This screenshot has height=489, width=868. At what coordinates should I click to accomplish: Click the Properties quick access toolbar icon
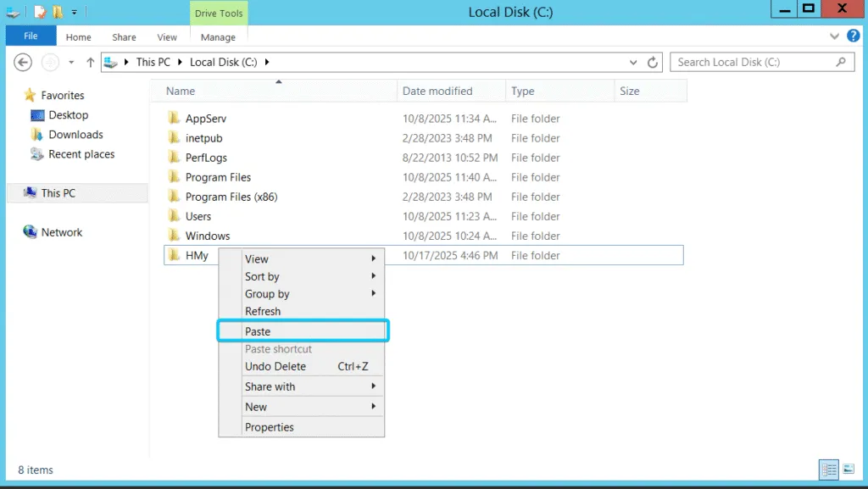[x=39, y=12]
